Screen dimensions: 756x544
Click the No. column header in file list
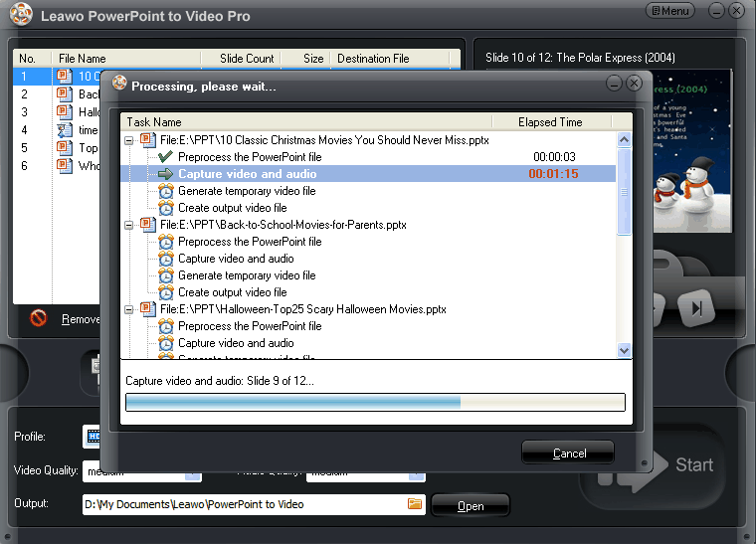[32, 59]
